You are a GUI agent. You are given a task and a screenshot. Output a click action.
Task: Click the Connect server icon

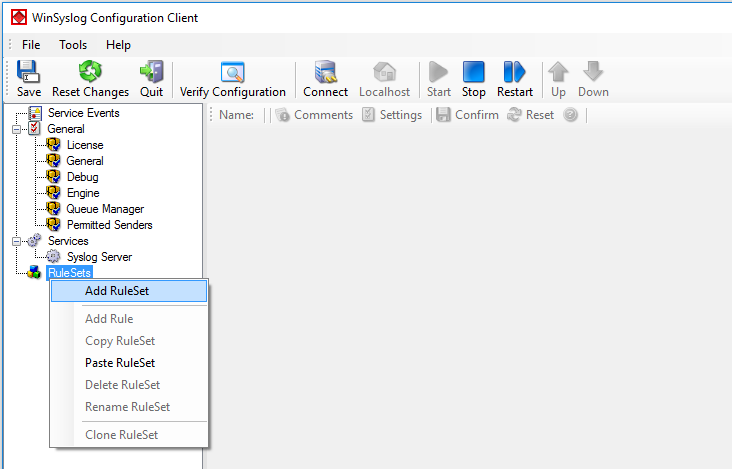(325, 71)
